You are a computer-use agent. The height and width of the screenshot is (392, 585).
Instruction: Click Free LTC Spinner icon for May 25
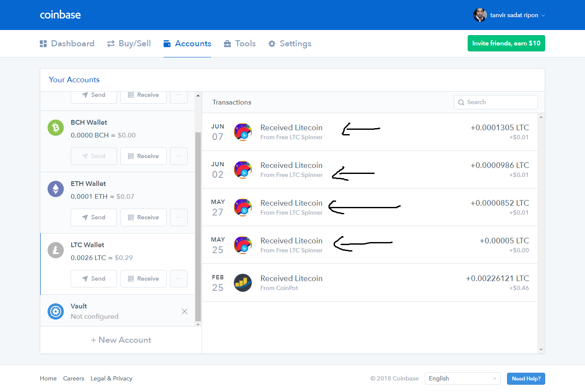point(243,245)
